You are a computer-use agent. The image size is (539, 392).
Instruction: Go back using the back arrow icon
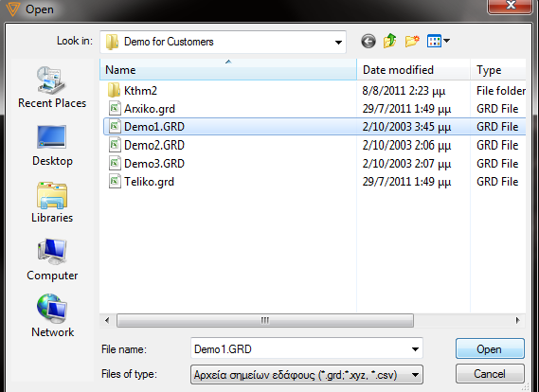click(x=368, y=42)
